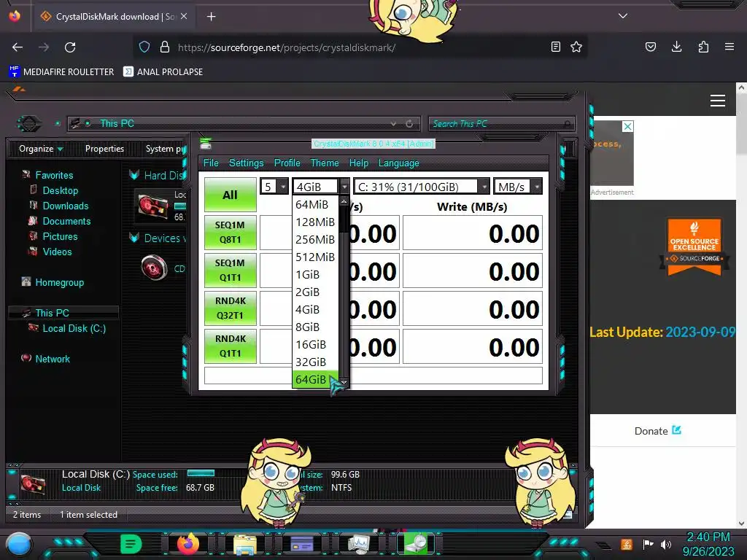Run the All benchmark button
The height and width of the screenshot is (560, 747).
(230, 194)
